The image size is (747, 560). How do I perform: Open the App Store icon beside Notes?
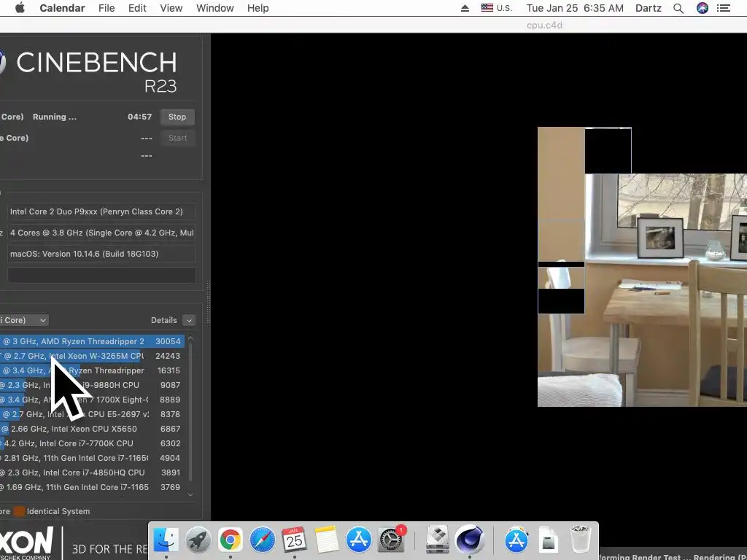click(x=359, y=540)
